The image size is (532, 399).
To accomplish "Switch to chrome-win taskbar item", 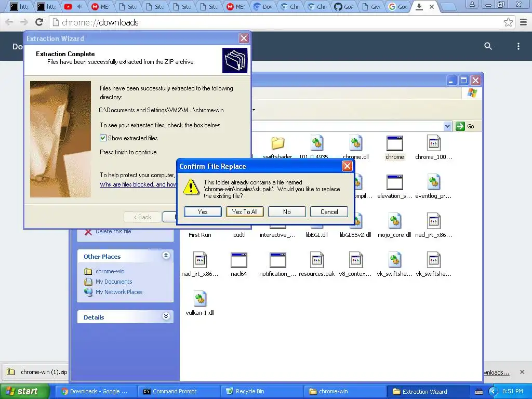I will 344,392.
